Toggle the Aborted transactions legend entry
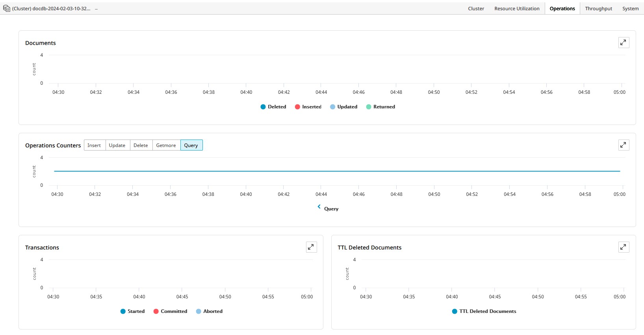The image size is (644, 335). click(x=209, y=311)
